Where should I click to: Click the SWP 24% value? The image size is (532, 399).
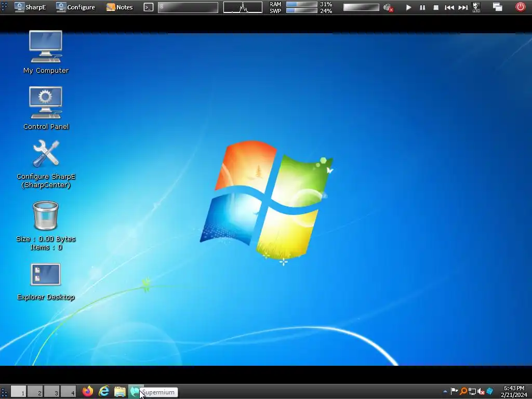click(326, 11)
